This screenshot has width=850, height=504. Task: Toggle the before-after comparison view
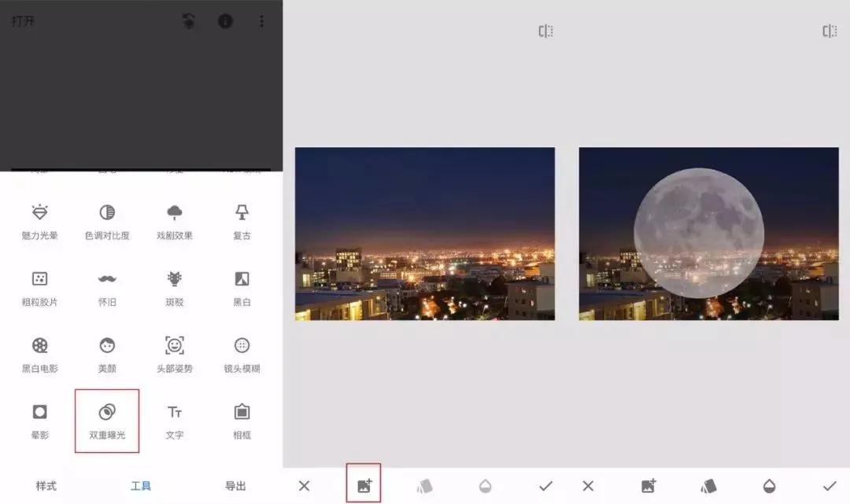coord(545,31)
